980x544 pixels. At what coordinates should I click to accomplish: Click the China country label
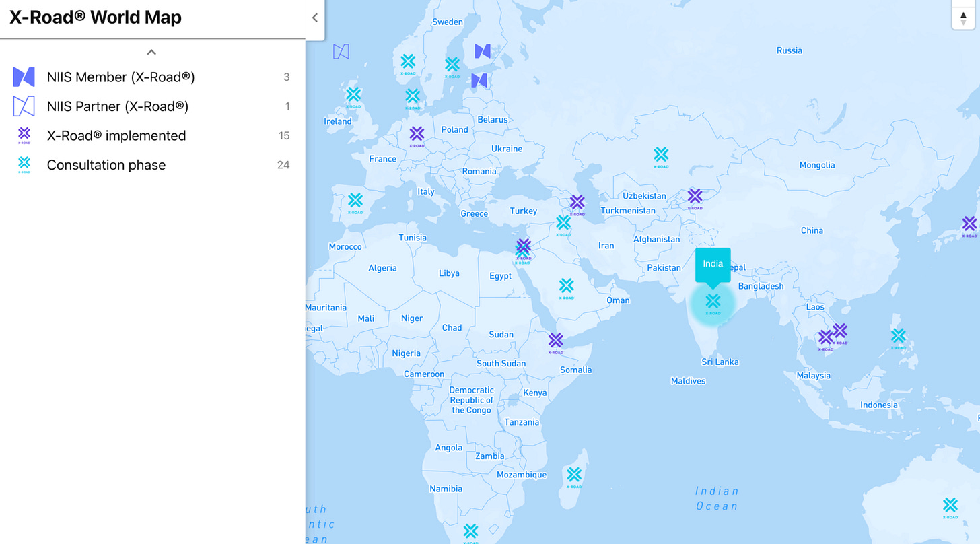point(812,230)
